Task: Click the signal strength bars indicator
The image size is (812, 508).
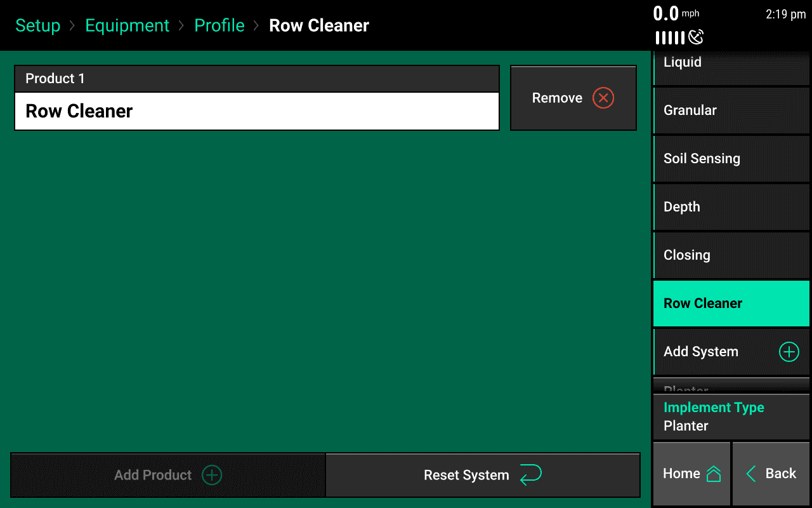Action: [670, 38]
